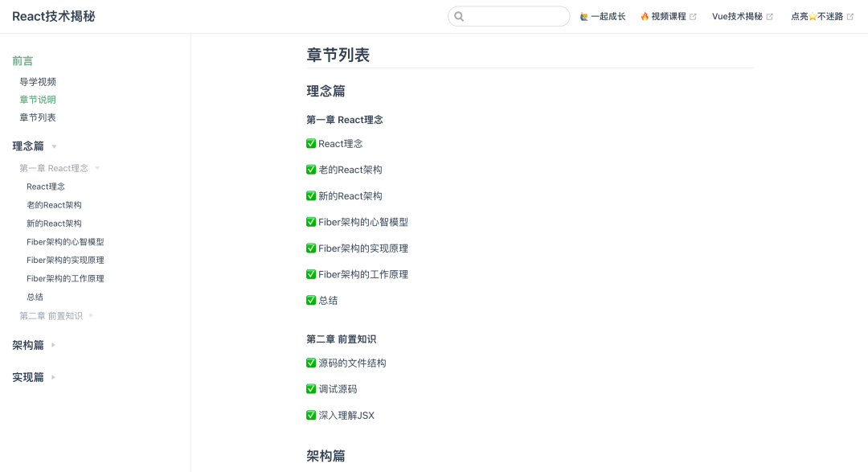Open sidebar item 总结
The height and width of the screenshot is (472, 868).
[35, 297]
